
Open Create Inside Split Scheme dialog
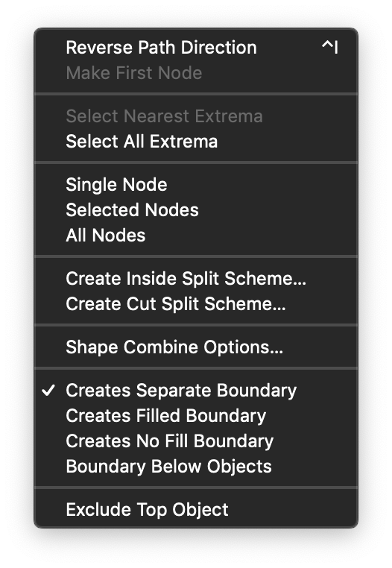(196, 278)
